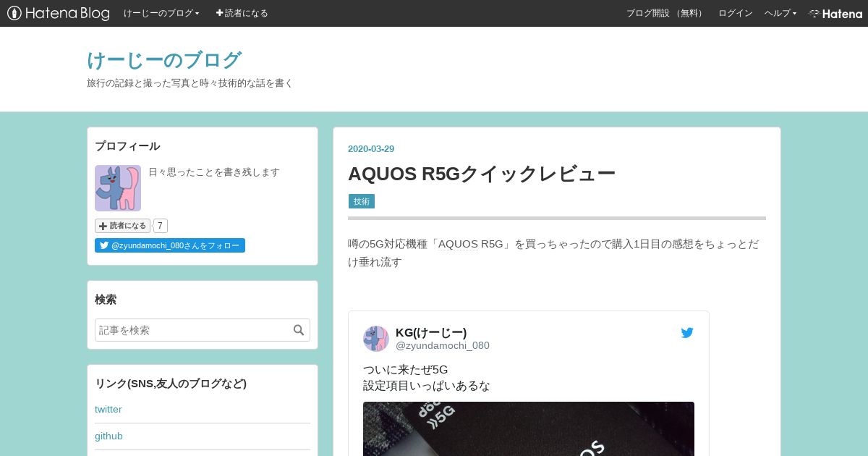Open ブログ開設（無料） link
The width and height of the screenshot is (868, 456).
pyautogui.click(x=666, y=13)
